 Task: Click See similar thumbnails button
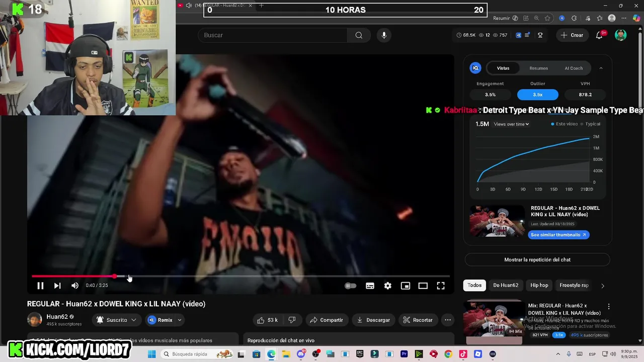(558, 235)
